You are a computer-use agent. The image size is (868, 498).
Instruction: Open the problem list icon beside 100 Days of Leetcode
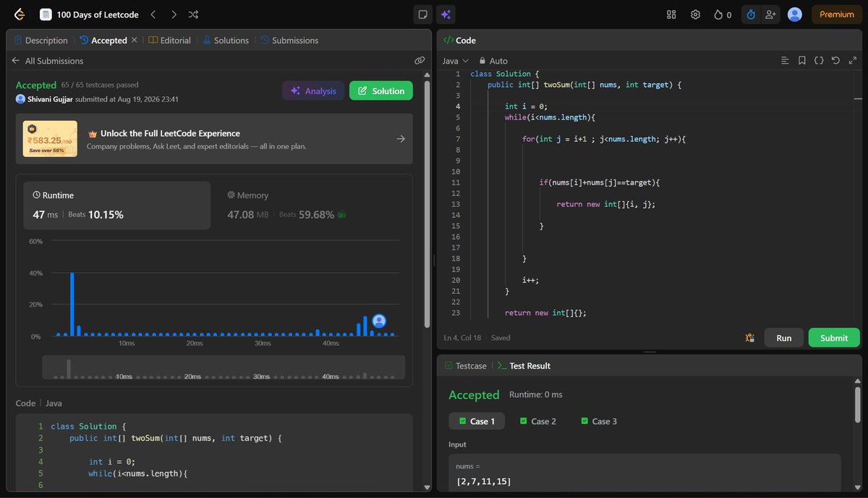coord(46,14)
